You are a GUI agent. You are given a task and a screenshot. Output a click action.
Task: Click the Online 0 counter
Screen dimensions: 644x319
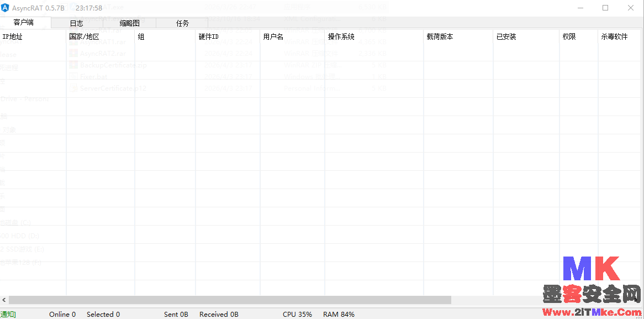62,314
